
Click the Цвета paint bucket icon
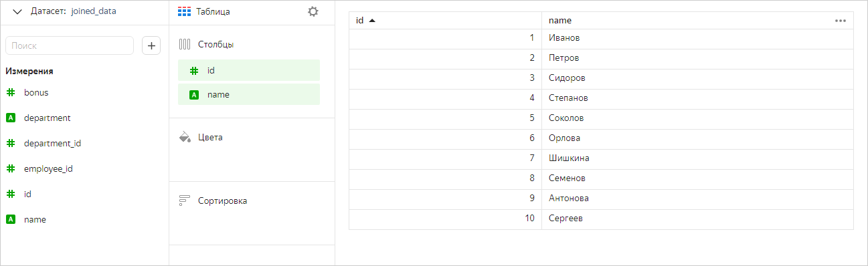tap(185, 137)
